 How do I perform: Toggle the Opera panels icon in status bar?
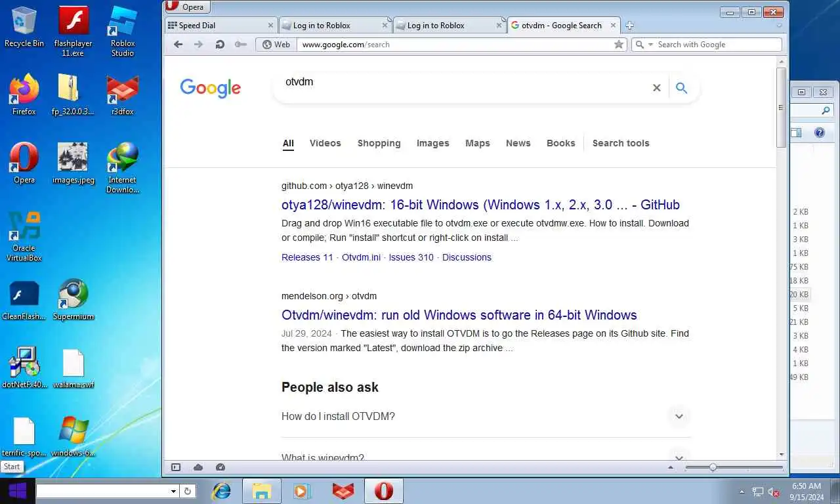coord(176,467)
